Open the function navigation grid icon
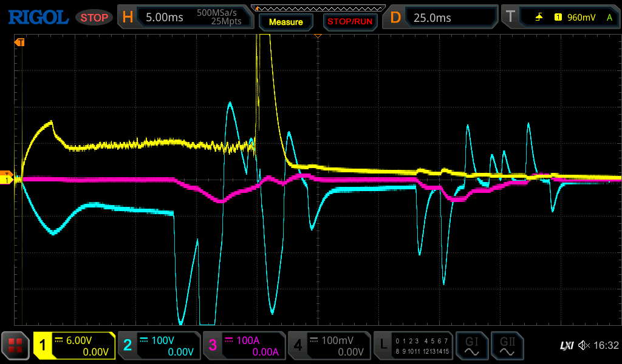622x364 pixels. point(15,346)
